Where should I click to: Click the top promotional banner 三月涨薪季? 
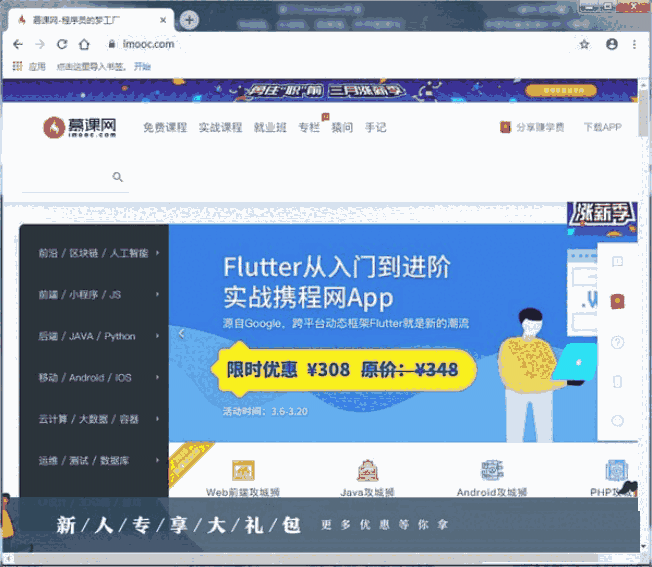(320, 90)
